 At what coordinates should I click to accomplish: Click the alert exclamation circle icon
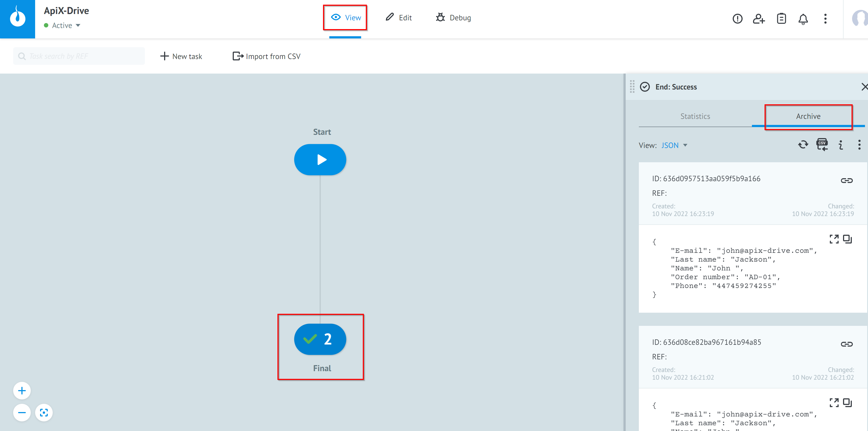tap(738, 19)
